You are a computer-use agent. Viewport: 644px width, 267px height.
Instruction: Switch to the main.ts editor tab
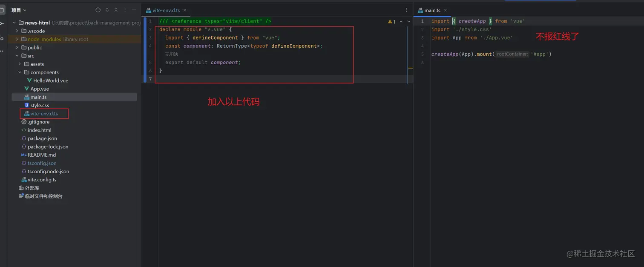click(432, 10)
